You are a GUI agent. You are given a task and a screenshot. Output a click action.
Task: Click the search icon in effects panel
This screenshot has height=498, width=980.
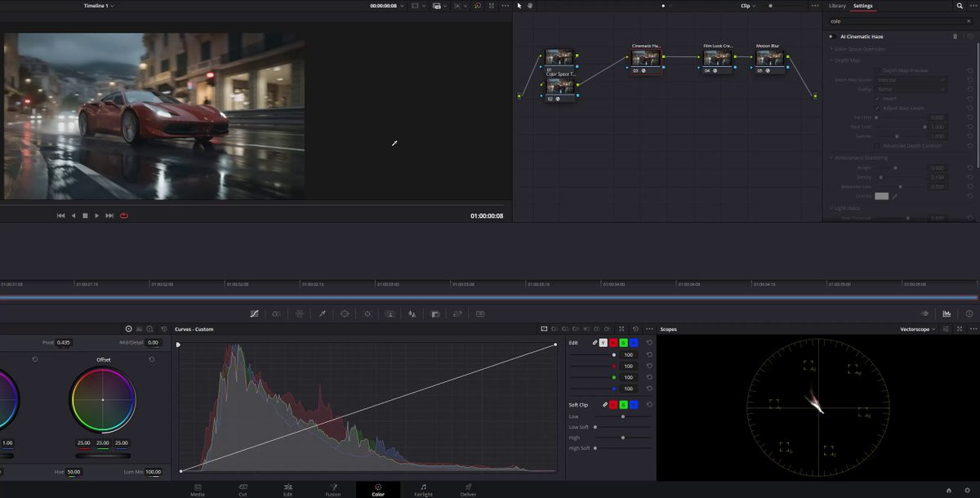[x=960, y=6]
